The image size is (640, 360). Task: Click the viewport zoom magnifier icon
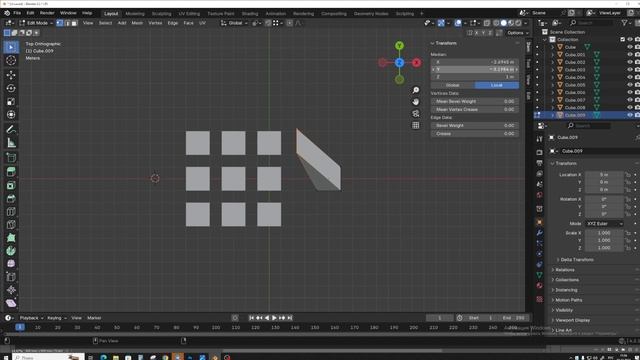416,90
